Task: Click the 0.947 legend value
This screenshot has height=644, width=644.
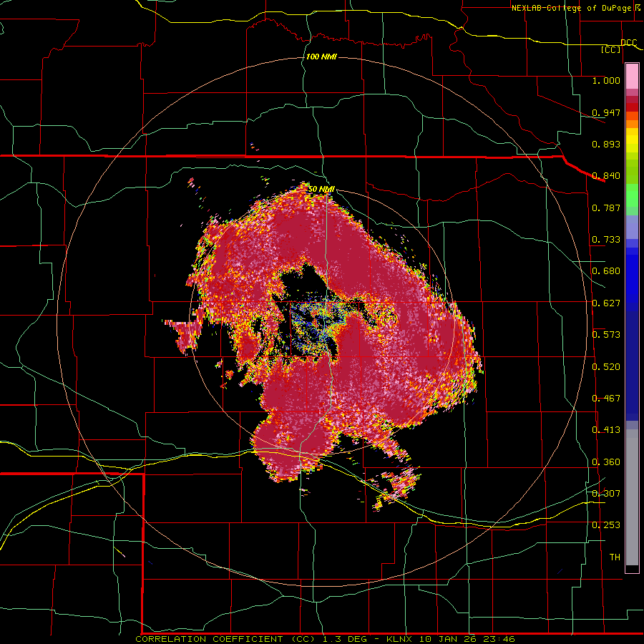Action: [x=606, y=112]
